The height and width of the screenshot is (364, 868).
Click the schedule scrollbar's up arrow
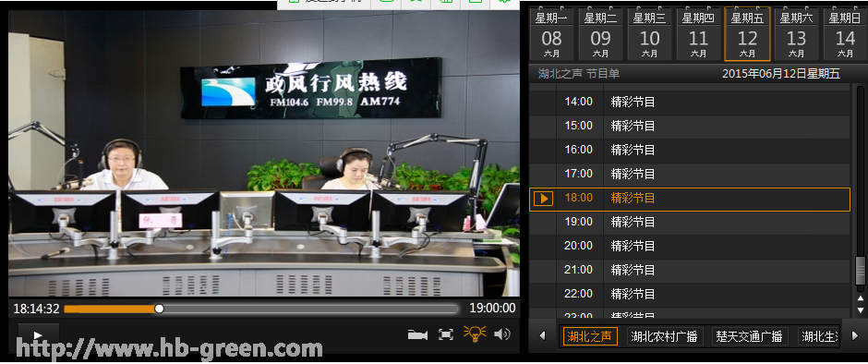861,298
